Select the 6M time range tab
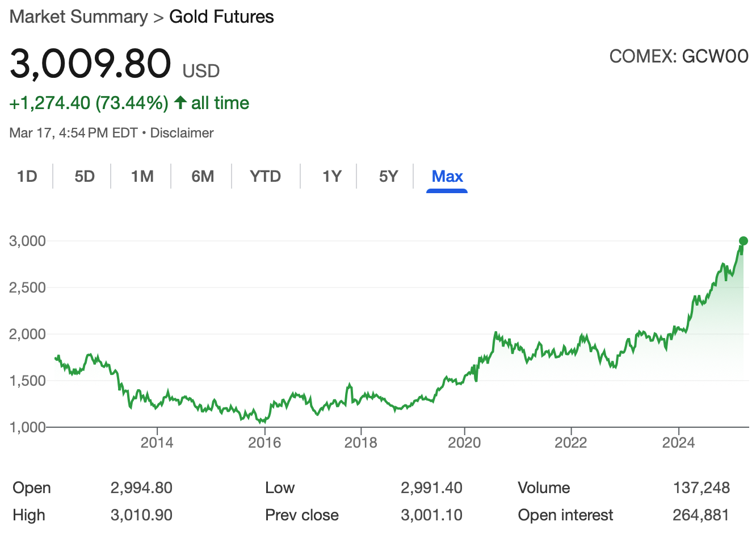Screen dimensions: 756x534 [x=203, y=177]
